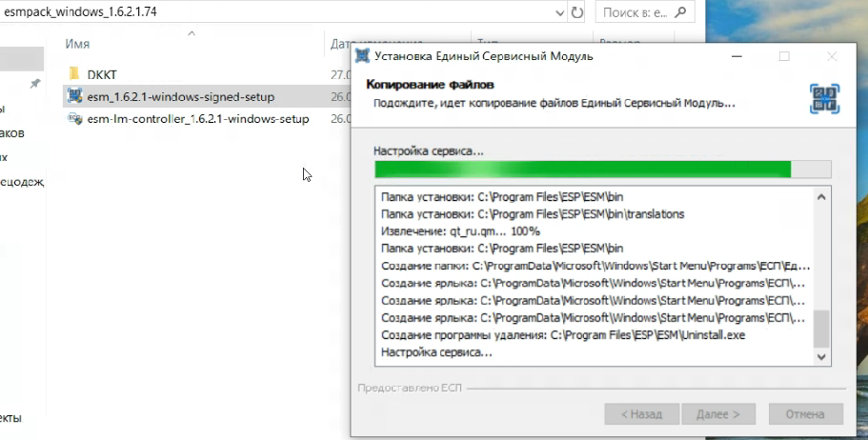
Task: Click log line 'Создание папки' entry
Action: (595, 267)
